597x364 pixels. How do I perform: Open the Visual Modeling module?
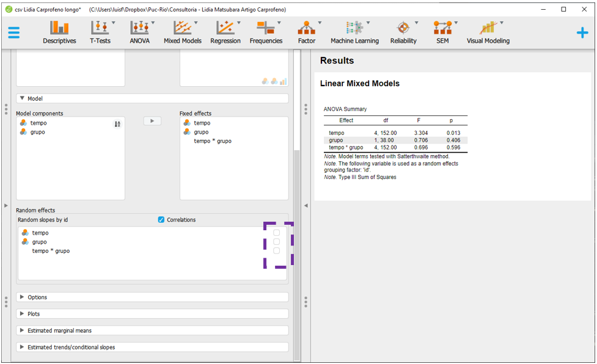(x=488, y=32)
